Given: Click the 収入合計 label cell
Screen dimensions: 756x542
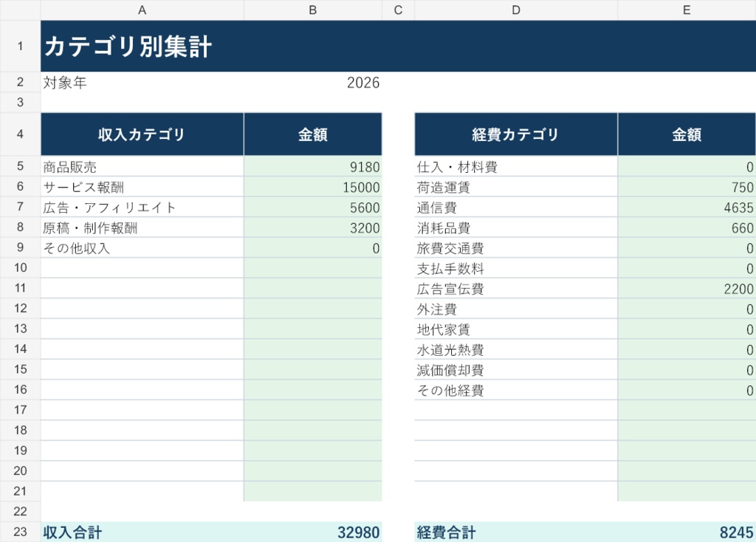Looking at the screenshot, I should click(142, 532).
